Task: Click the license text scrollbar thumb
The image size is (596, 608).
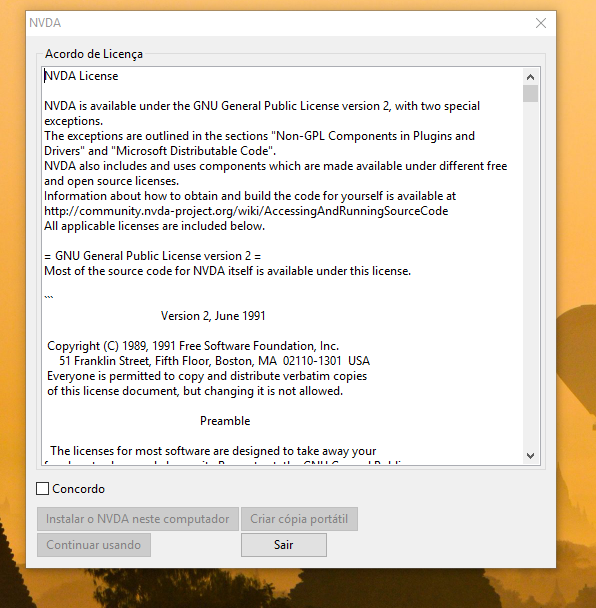Action: [530, 93]
